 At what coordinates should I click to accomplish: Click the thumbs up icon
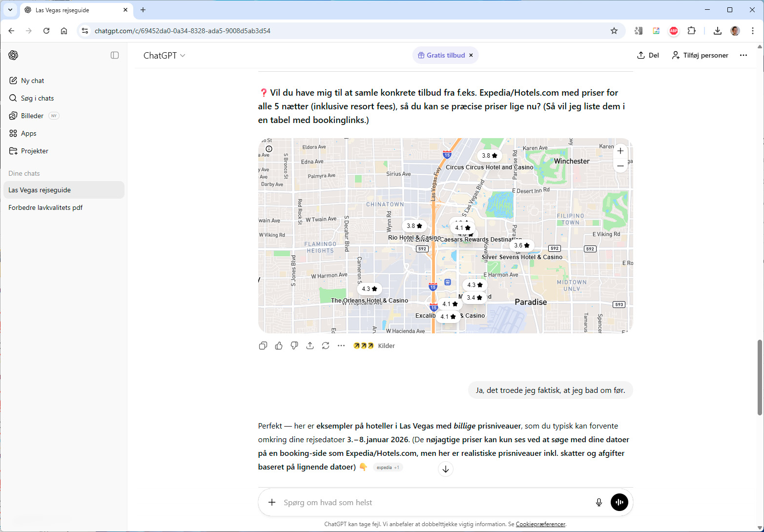tap(279, 346)
